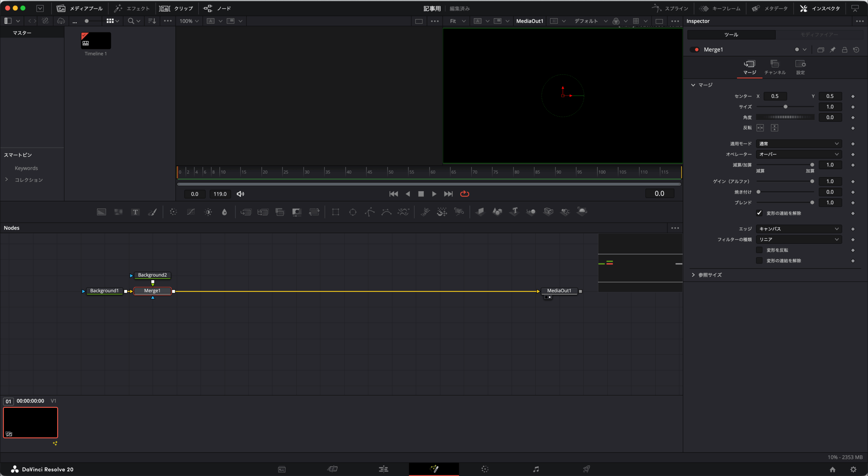Viewport: 868px width, 476px height.
Task: Open the メディアプール panel button
Action: pyautogui.click(x=80, y=8)
